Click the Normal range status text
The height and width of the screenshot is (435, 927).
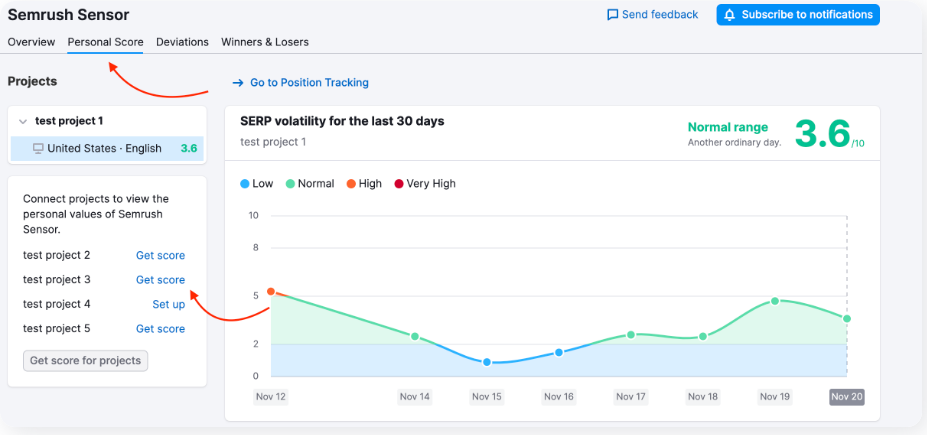click(728, 127)
